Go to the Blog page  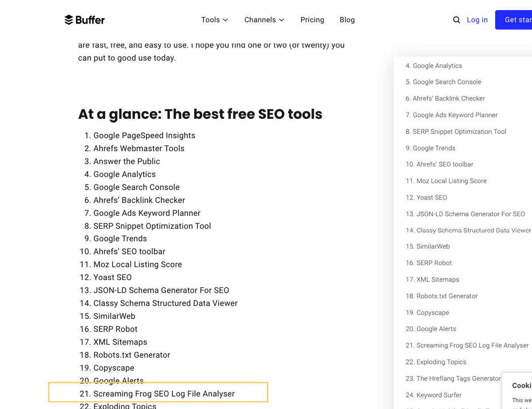tap(347, 20)
